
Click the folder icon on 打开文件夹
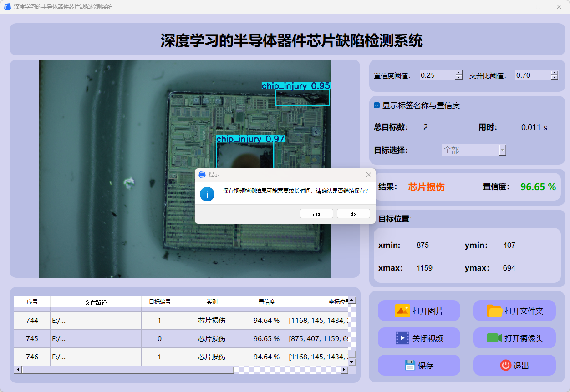tap(494, 311)
